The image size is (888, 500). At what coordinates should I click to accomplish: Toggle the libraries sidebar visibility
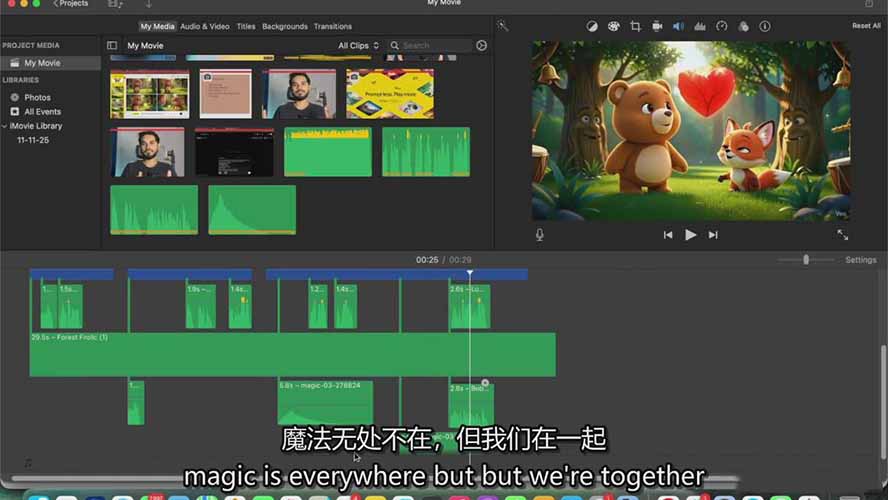(112, 45)
